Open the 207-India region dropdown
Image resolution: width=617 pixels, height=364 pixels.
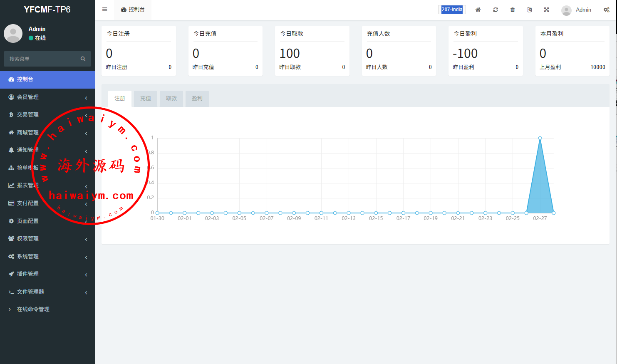tap(452, 10)
